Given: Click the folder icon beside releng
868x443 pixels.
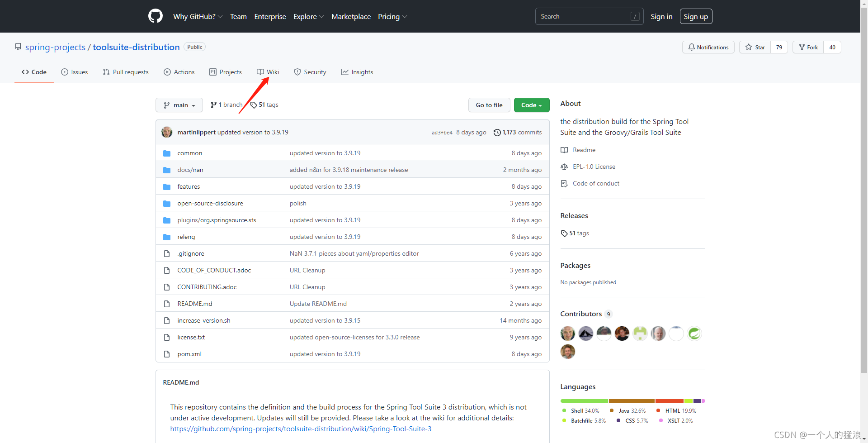Looking at the screenshot, I should click(167, 237).
